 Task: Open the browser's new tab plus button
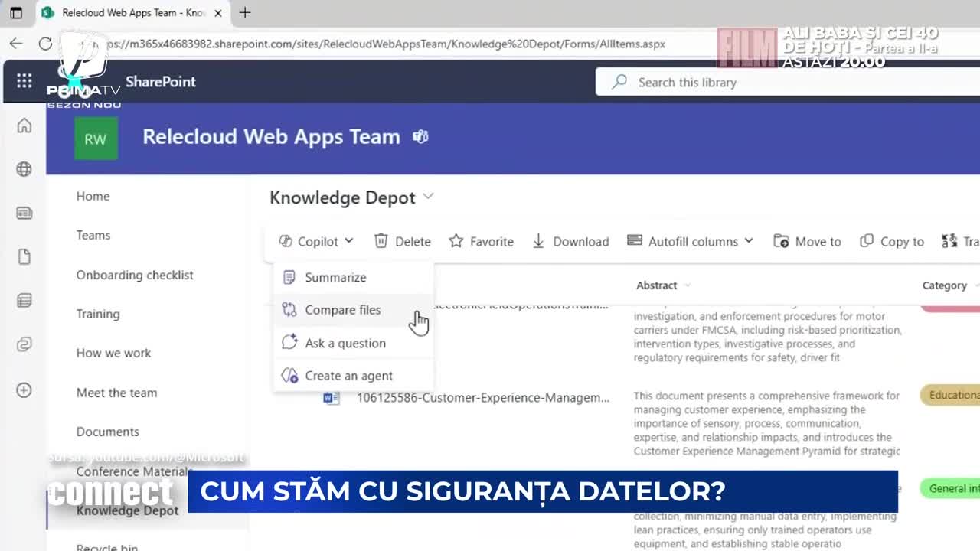pyautogui.click(x=245, y=13)
